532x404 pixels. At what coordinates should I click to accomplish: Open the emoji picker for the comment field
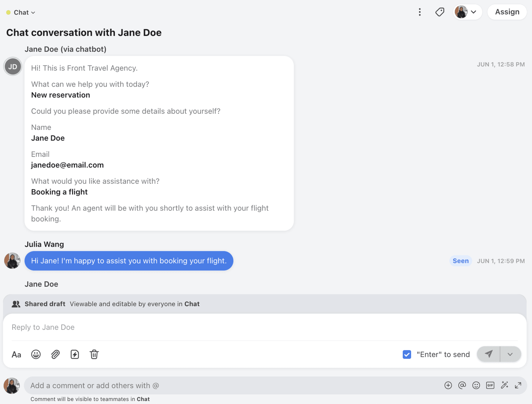tap(476, 385)
